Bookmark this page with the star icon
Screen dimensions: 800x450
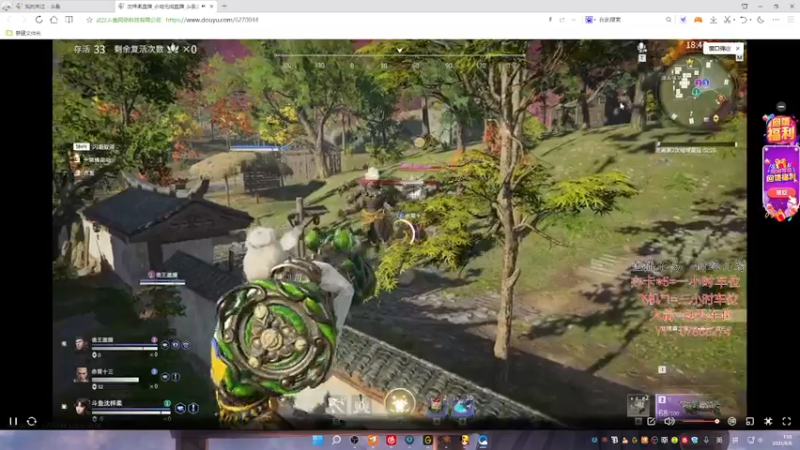[89, 20]
